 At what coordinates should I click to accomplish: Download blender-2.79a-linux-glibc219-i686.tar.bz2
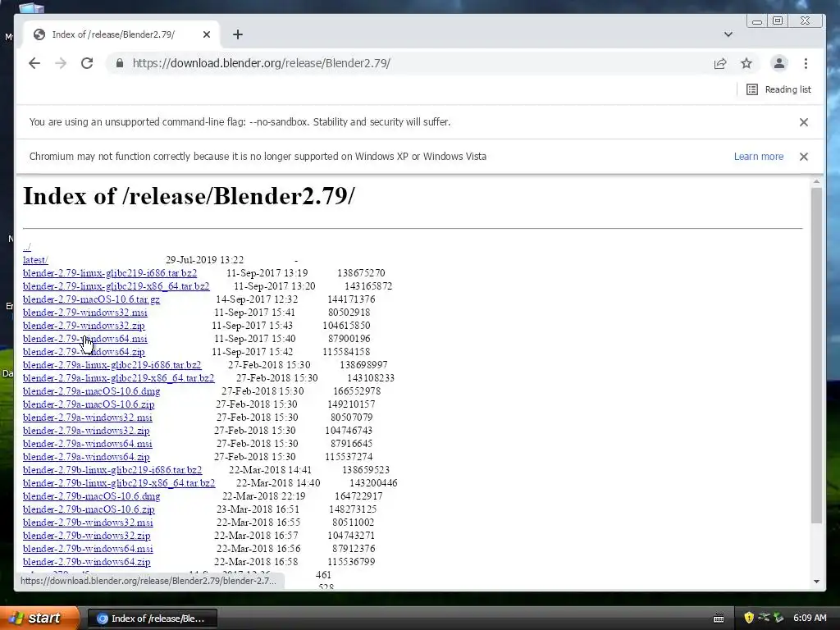click(112, 365)
